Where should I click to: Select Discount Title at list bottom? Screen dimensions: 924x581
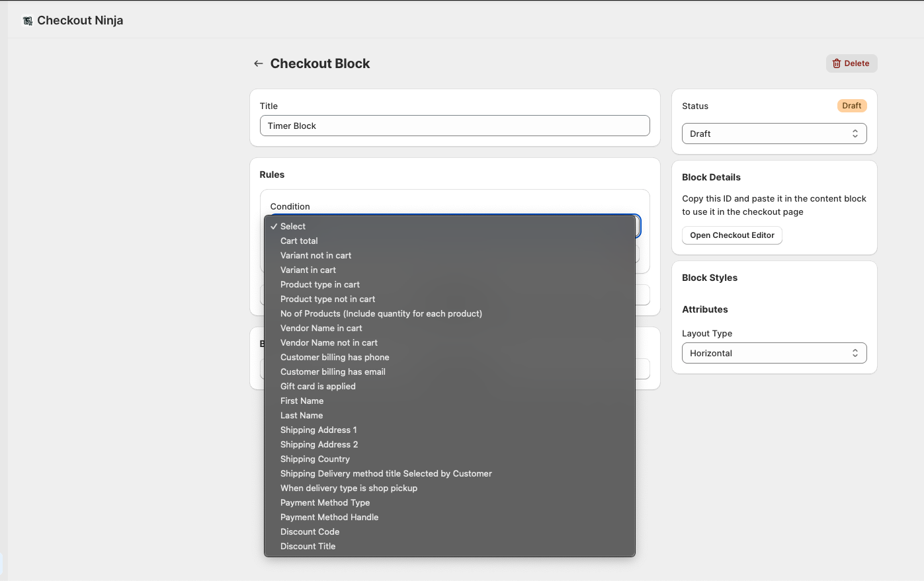click(x=308, y=546)
